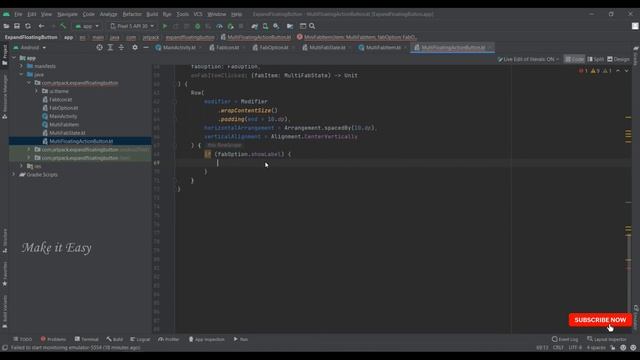Screen dimensions: 640x360
Task: Open the Navigate menu
Action: [x=67, y=14]
